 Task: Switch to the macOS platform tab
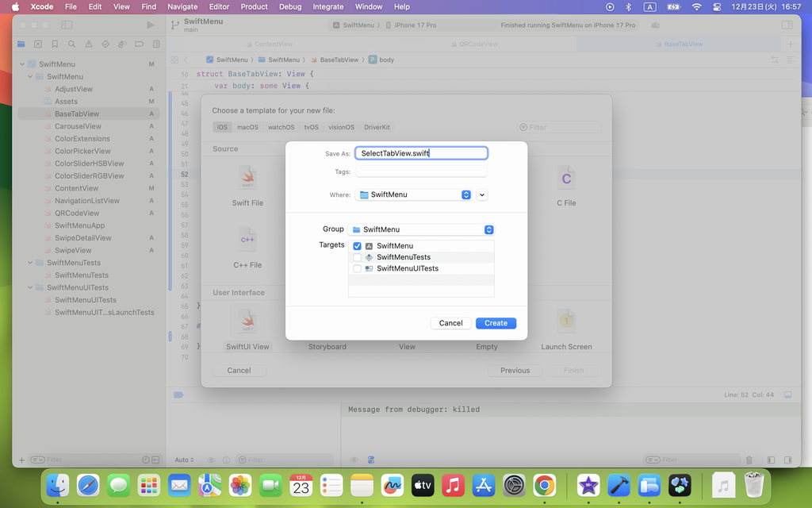247,127
